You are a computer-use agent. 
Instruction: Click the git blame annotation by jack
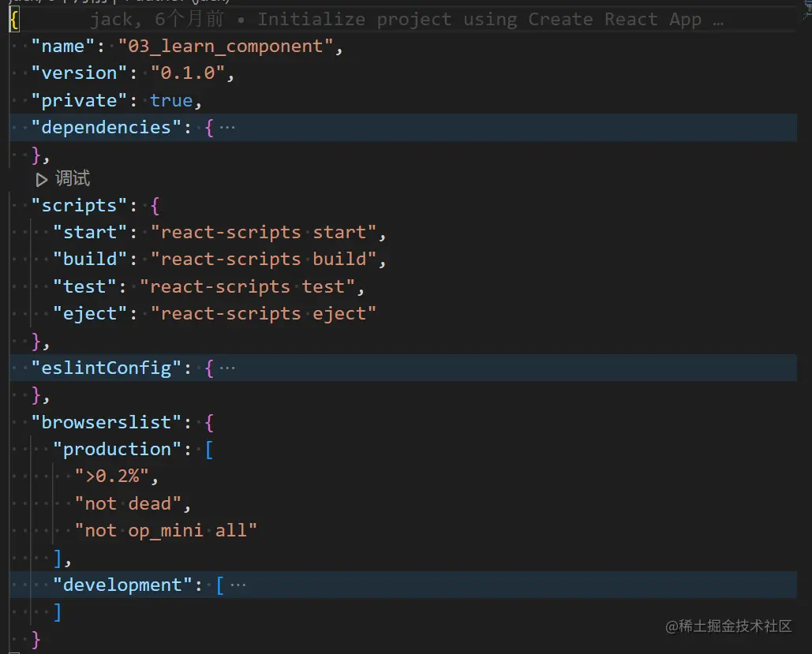click(406, 20)
